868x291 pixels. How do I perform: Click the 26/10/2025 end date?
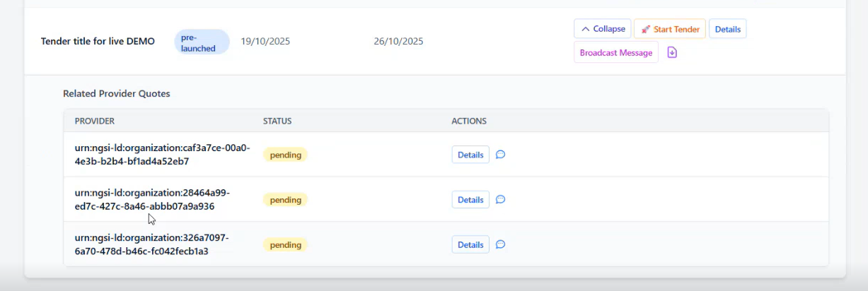pyautogui.click(x=398, y=42)
